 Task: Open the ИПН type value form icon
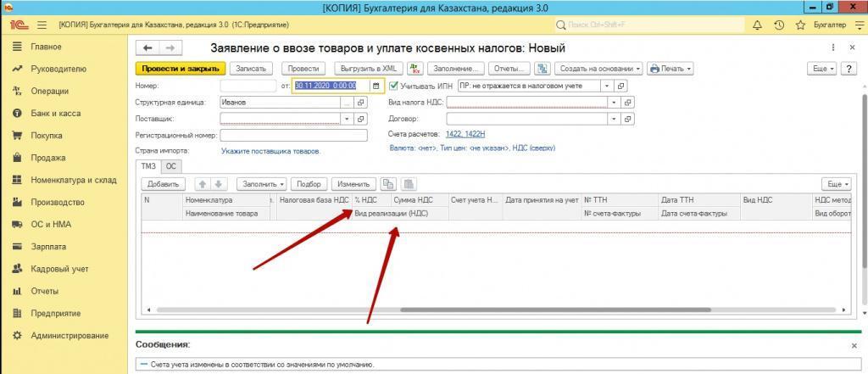(x=621, y=86)
